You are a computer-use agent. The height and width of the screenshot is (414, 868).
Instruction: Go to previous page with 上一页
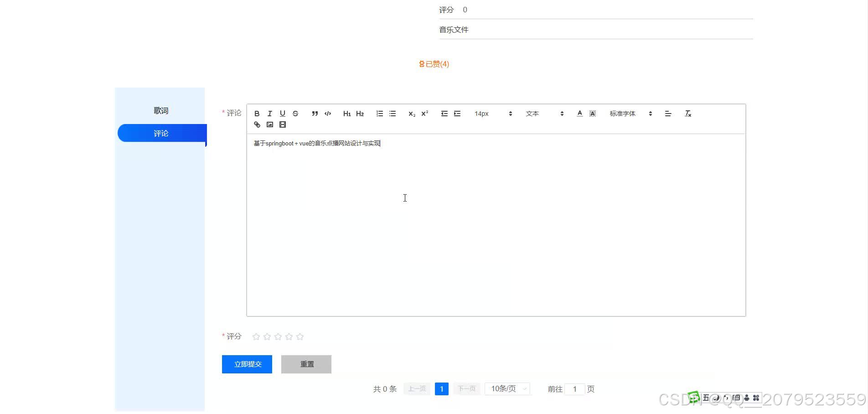pyautogui.click(x=417, y=389)
